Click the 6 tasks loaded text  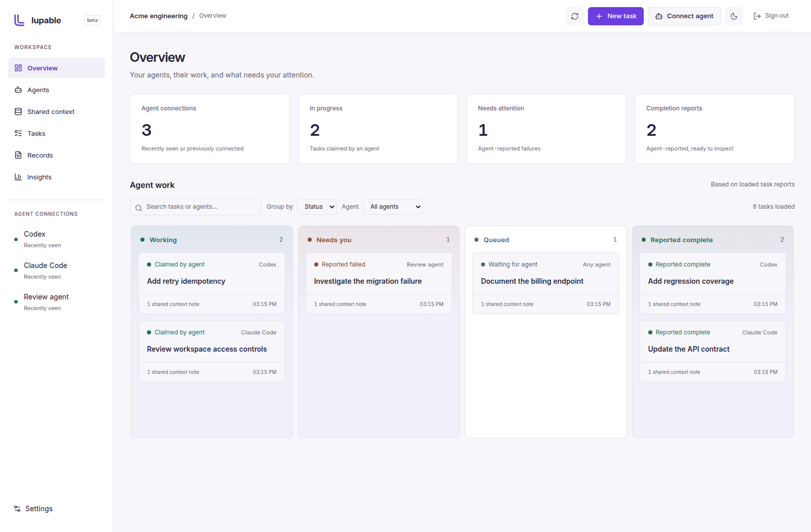click(773, 207)
